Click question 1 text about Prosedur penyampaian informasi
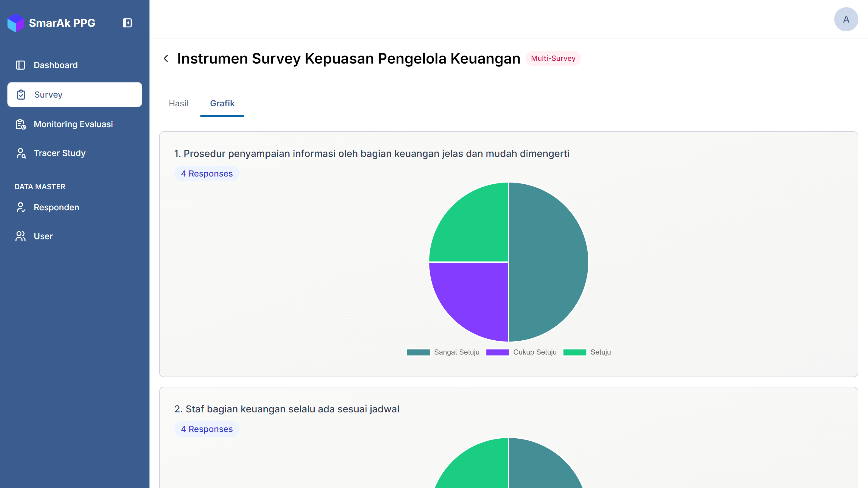Viewport: 868px width, 488px height. [372, 154]
